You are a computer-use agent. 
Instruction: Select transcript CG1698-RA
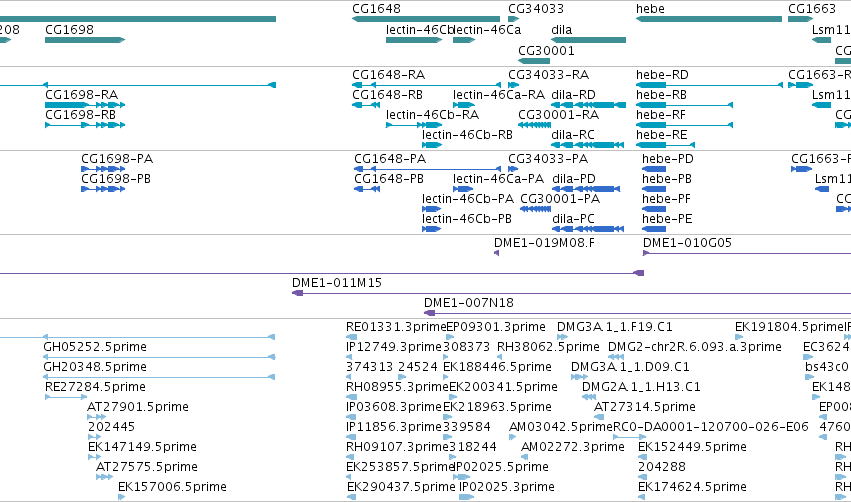[85, 105]
